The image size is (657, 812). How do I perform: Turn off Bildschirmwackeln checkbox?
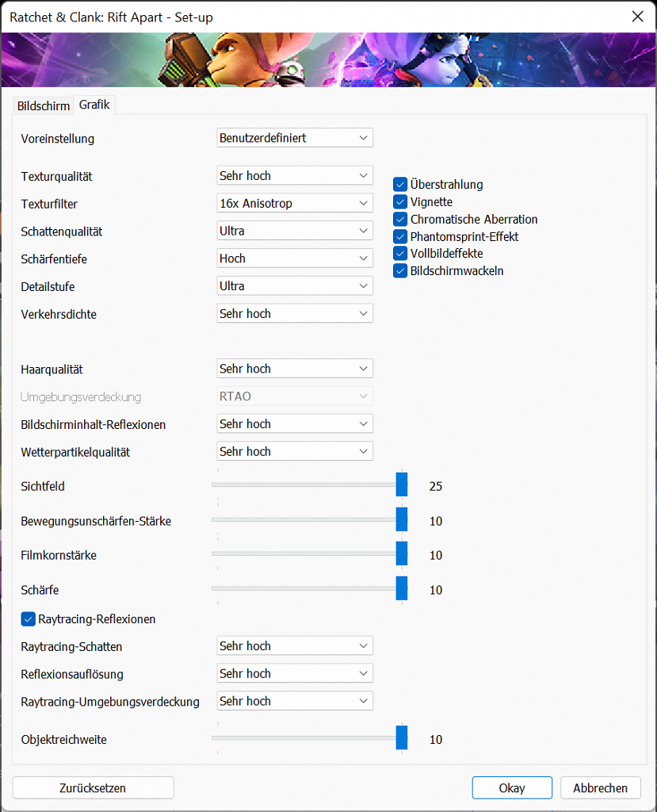click(400, 271)
